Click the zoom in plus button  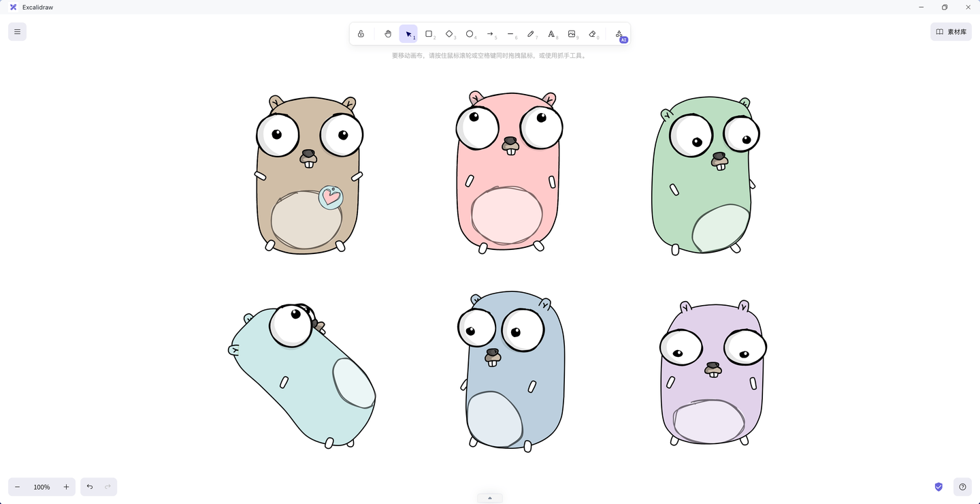[66, 487]
